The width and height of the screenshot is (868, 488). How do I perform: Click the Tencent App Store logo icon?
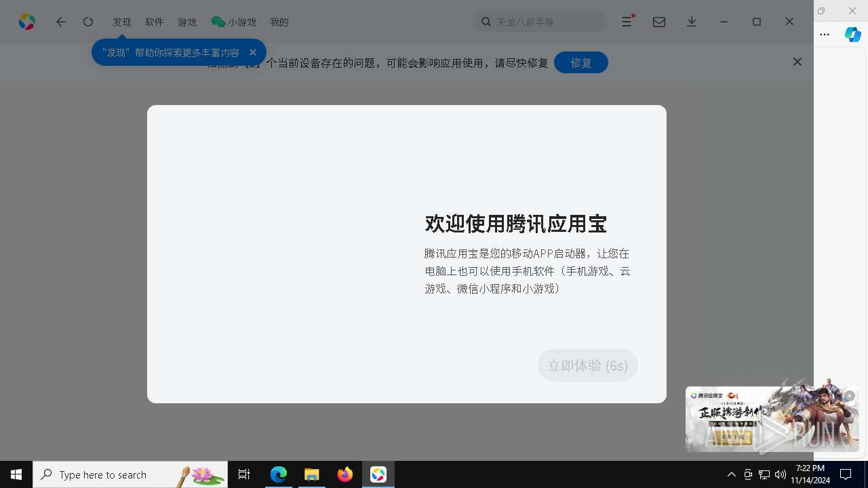point(27,22)
